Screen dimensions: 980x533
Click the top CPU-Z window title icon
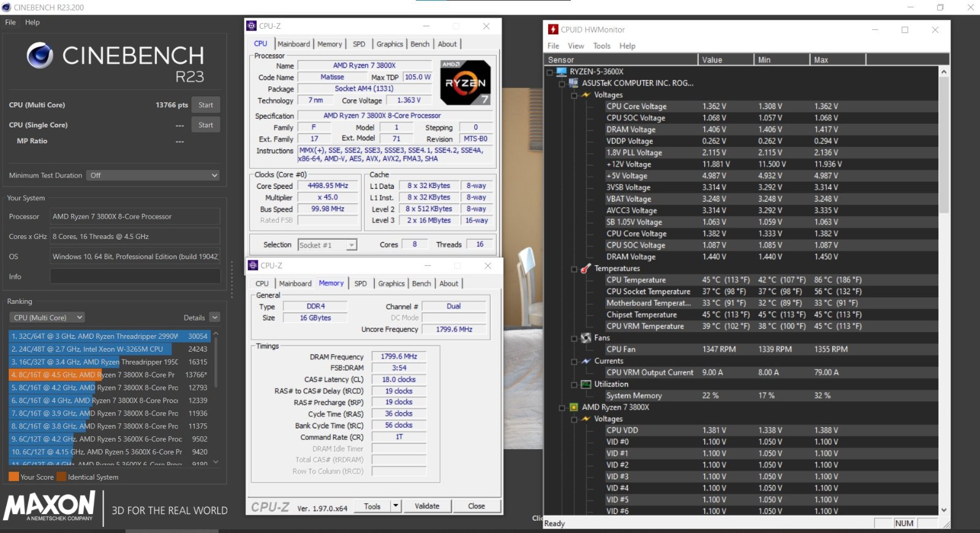pyautogui.click(x=251, y=26)
